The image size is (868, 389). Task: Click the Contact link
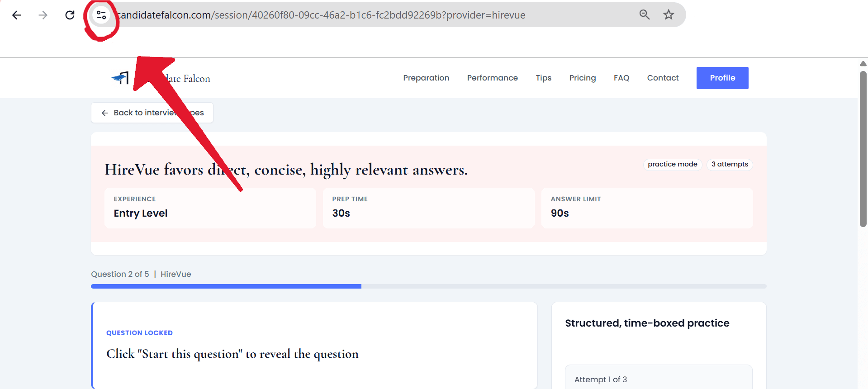663,78
